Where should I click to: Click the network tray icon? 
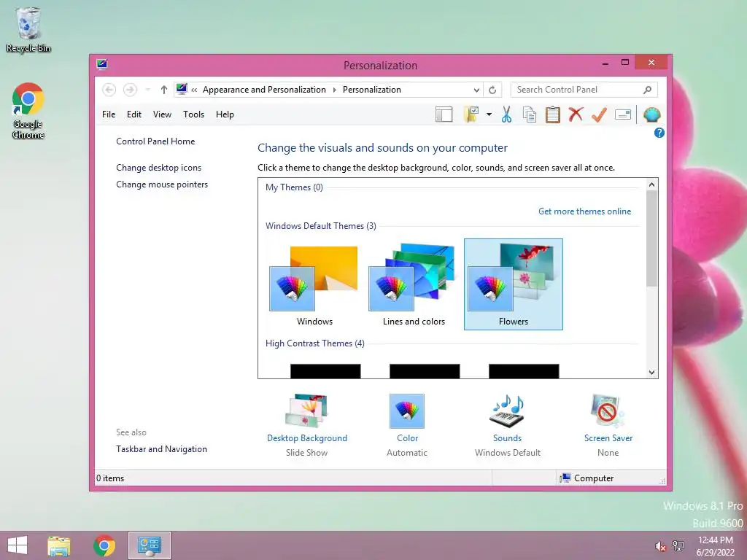(x=678, y=545)
